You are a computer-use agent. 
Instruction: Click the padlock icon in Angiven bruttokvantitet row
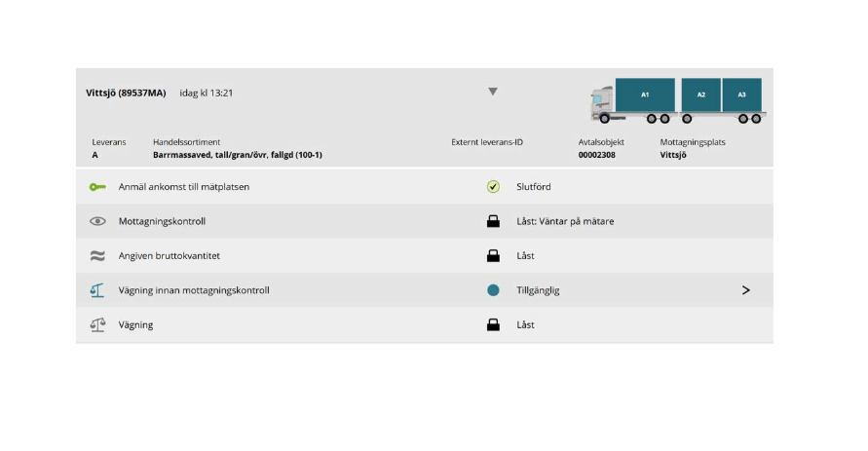[493, 255]
